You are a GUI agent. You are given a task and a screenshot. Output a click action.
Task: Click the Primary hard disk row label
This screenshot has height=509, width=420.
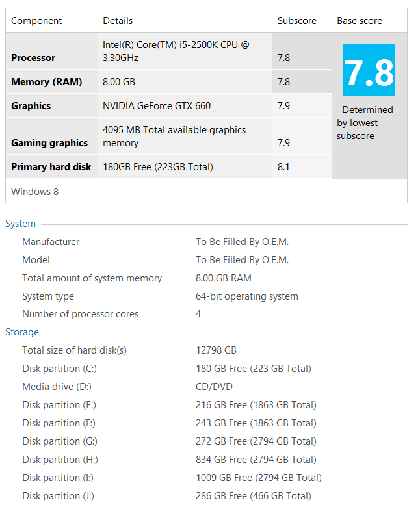click(51, 167)
